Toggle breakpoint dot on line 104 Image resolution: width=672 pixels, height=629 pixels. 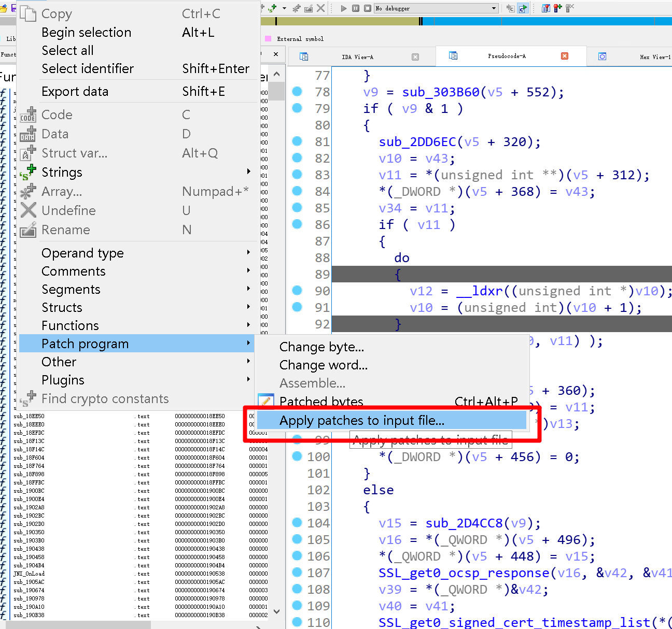point(297,523)
